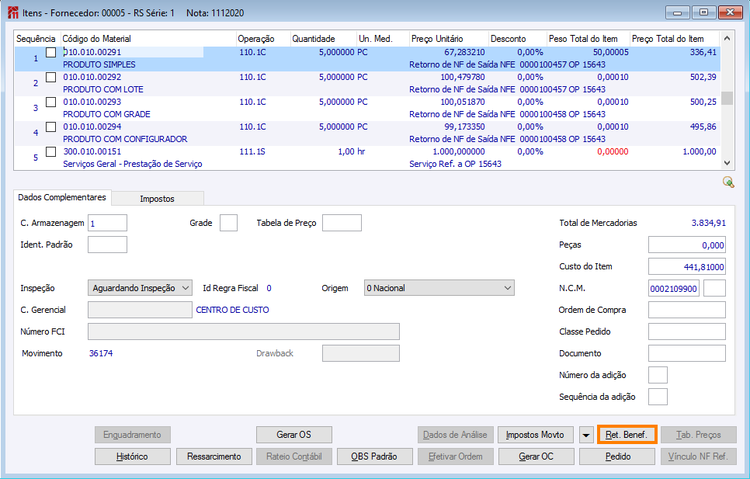Click the magnifier search icon below the grid
750x479 pixels.
coord(728,182)
